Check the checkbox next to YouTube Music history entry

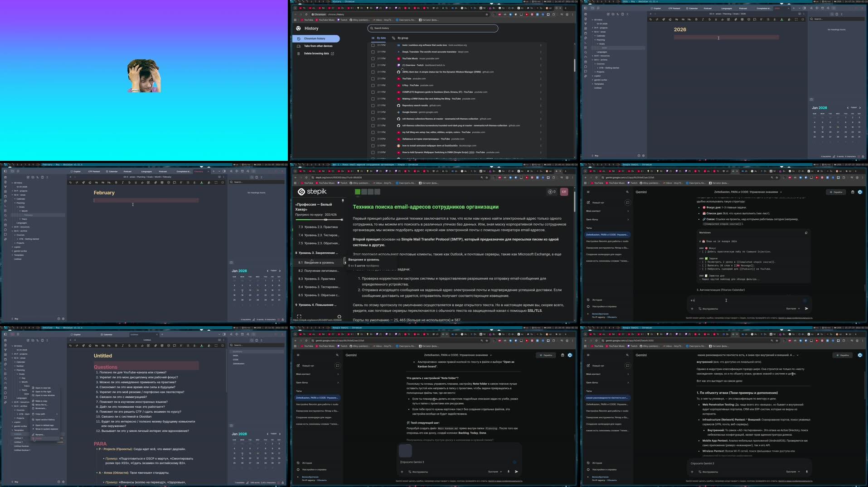pyautogui.click(x=373, y=58)
